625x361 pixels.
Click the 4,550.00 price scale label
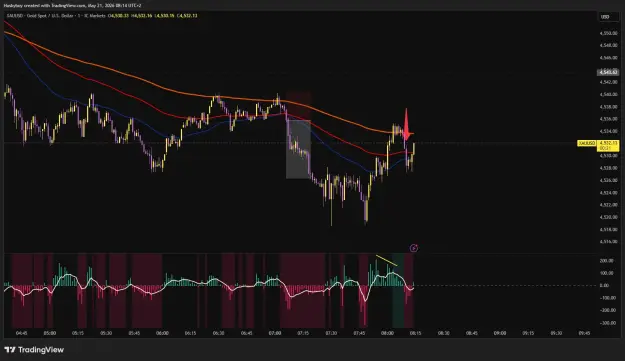tap(608, 33)
